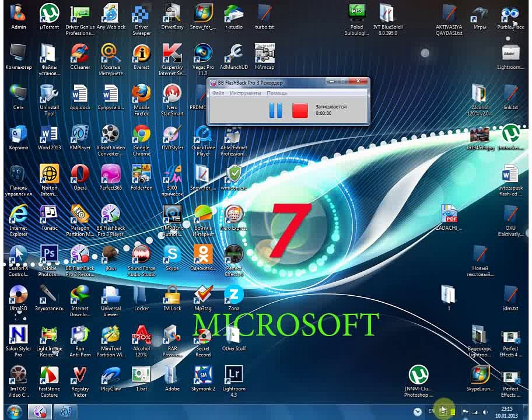
Task: Stop recording with the red button
Action: point(300,110)
